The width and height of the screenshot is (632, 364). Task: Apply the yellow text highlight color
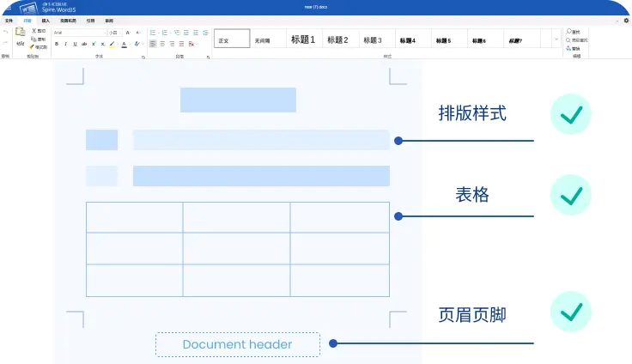(x=112, y=45)
